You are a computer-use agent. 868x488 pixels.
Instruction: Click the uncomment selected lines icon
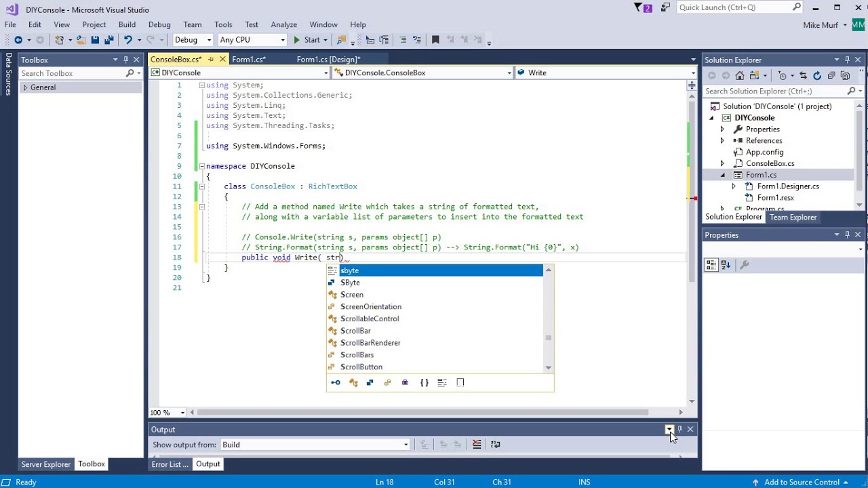(x=416, y=40)
